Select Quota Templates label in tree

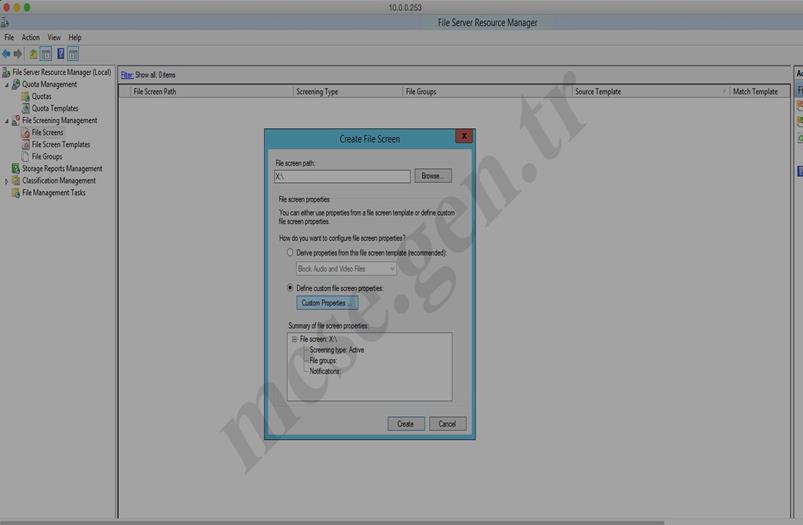(55, 109)
